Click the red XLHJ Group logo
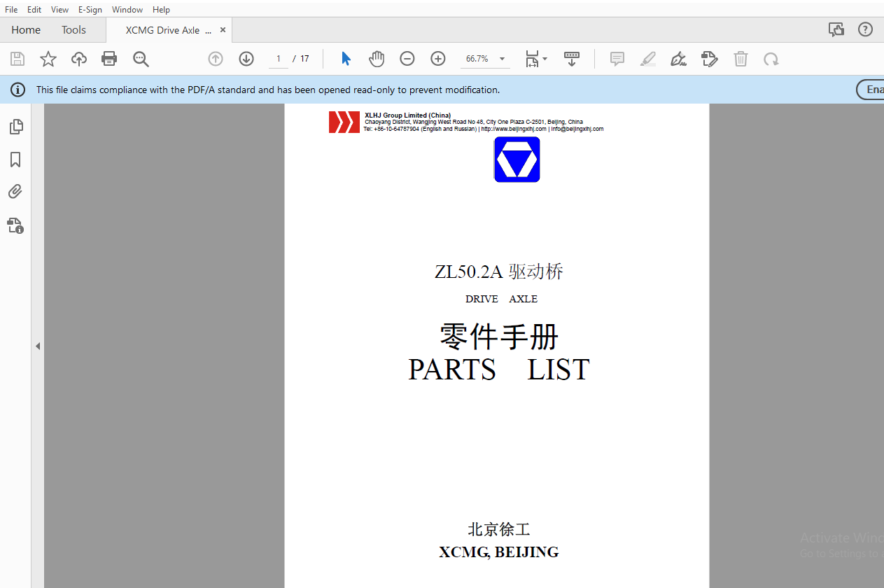This screenshot has height=588, width=884. pos(344,122)
